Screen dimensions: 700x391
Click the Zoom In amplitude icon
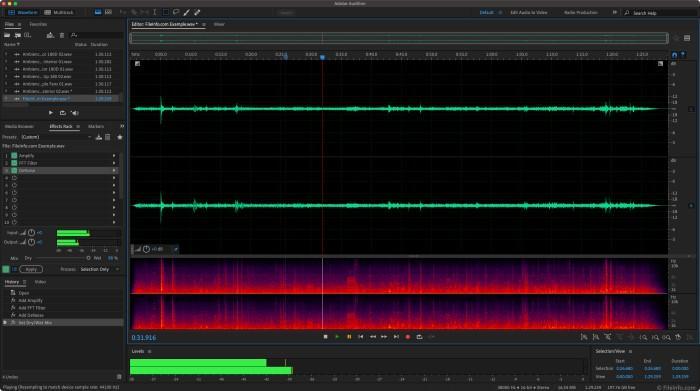pos(584,337)
